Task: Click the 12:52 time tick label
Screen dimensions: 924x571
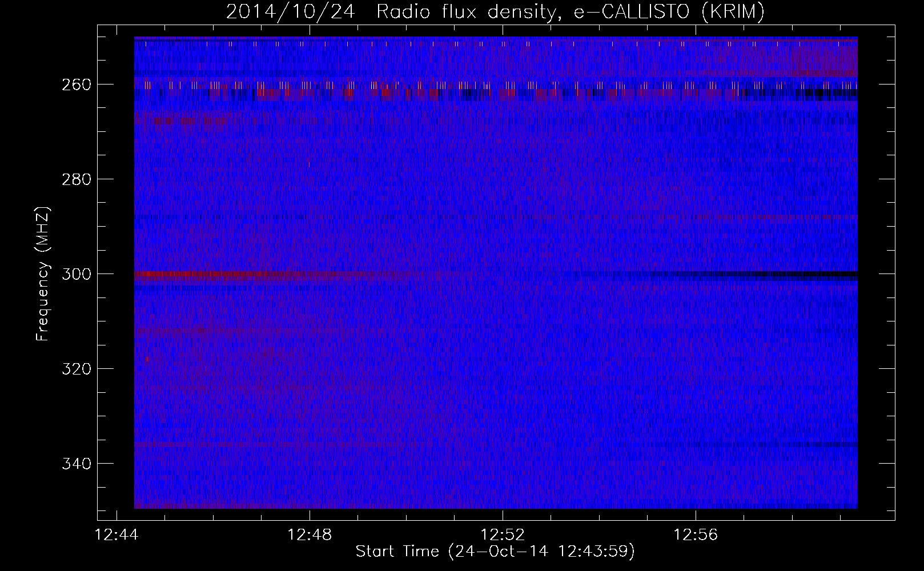Action: pos(503,535)
